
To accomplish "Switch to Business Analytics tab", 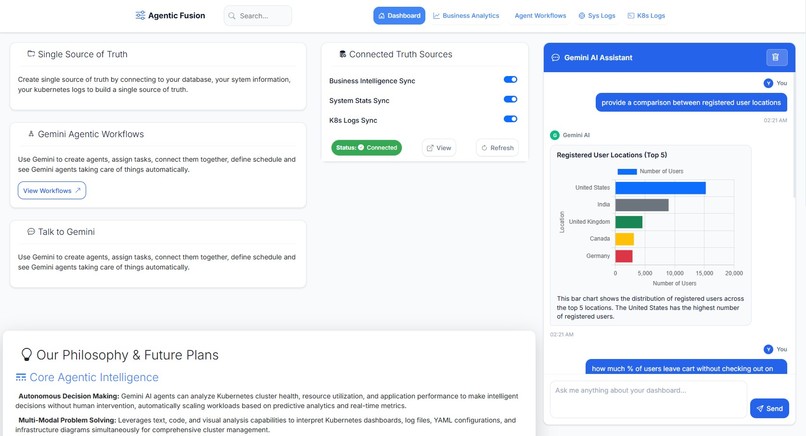I will click(x=466, y=15).
